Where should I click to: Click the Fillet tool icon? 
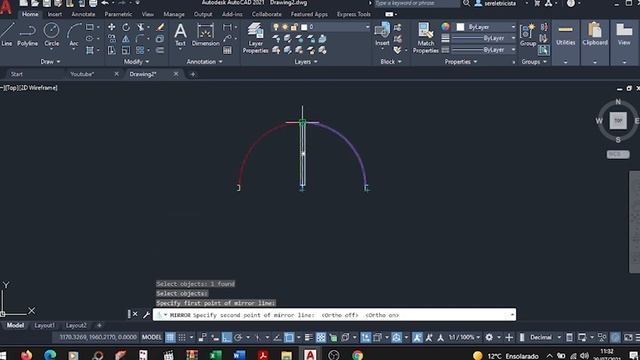140,38
